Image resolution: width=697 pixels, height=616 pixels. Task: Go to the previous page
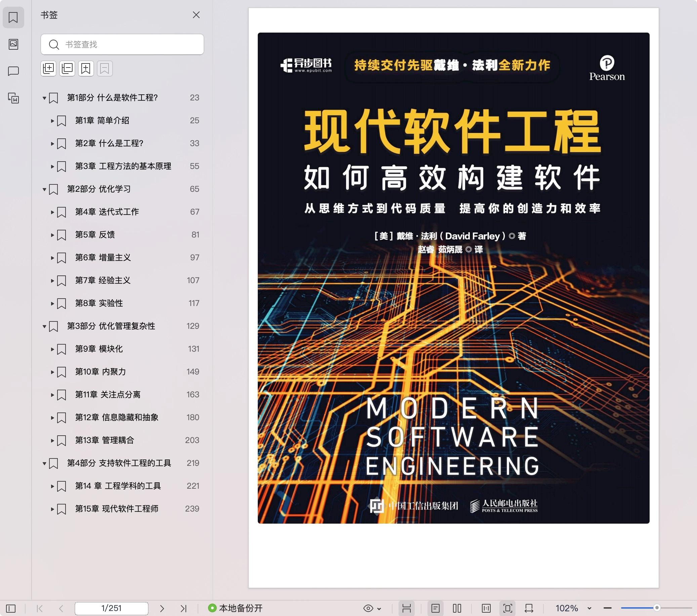click(x=61, y=608)
